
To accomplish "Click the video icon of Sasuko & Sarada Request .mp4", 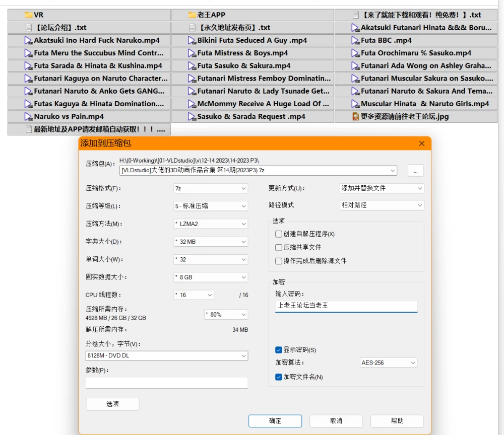I will [x=192, y=116].
